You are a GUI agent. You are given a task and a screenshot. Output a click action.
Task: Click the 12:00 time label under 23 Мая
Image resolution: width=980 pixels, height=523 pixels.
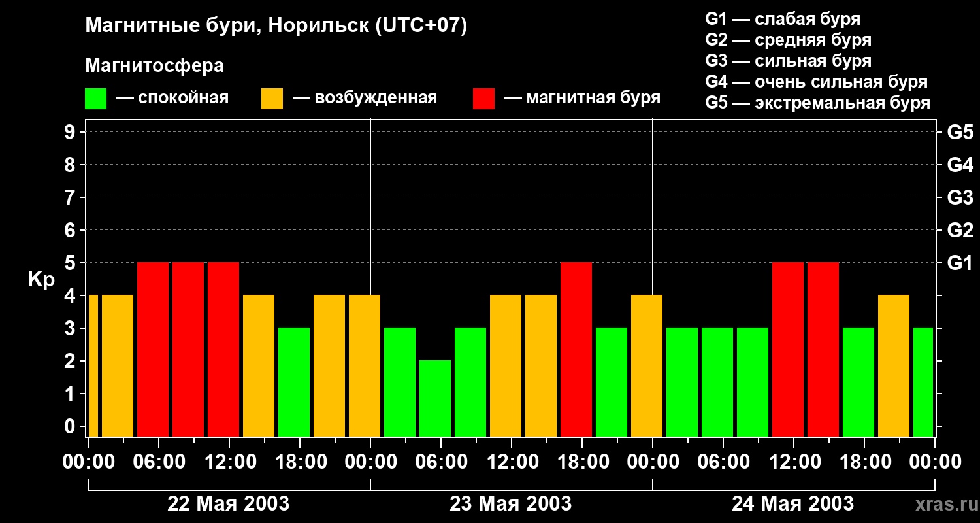pyautogui.click(x=512, y=462)
